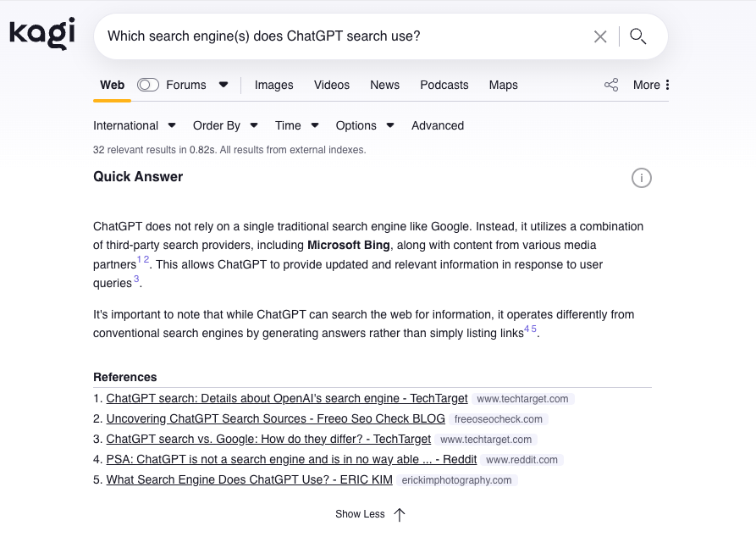Open the Time filter dropdown
The height and width of the screenshot is (537, 756).
296,125
